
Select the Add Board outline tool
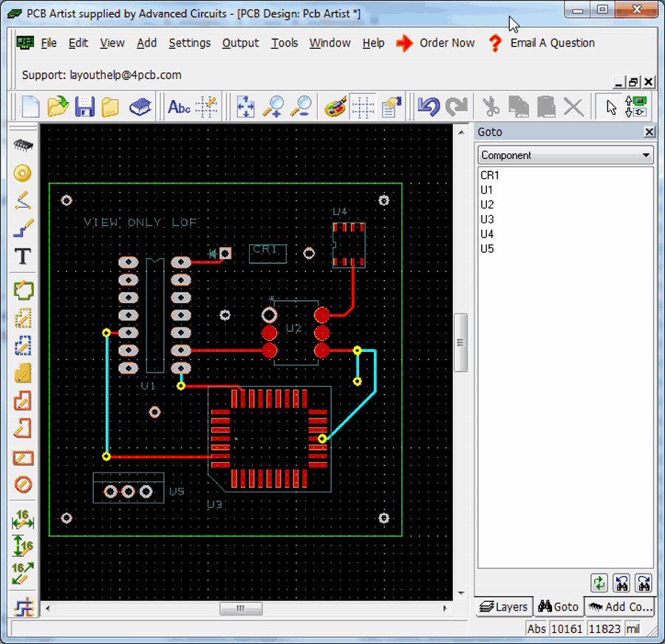coord(23,291)
